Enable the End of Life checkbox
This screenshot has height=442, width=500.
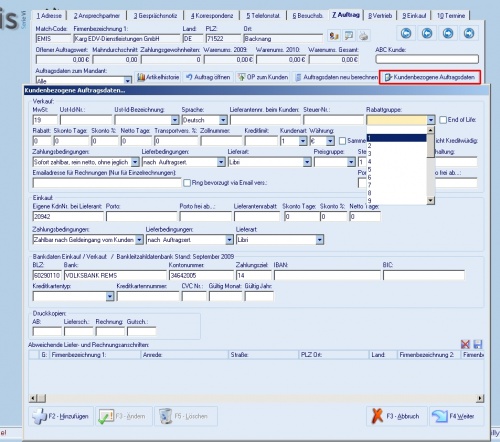[x=443, y=120]
